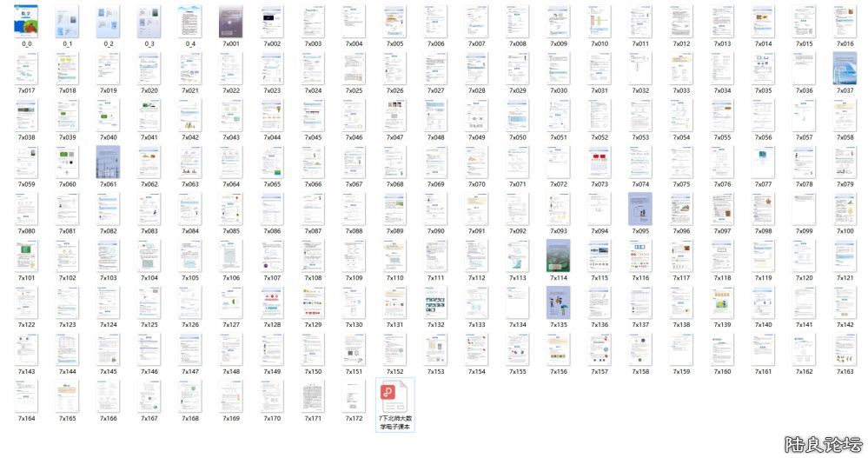Open the 7x114 landscape photo thumbnail
Screen dimensions: 868x458
pos(558,256)
